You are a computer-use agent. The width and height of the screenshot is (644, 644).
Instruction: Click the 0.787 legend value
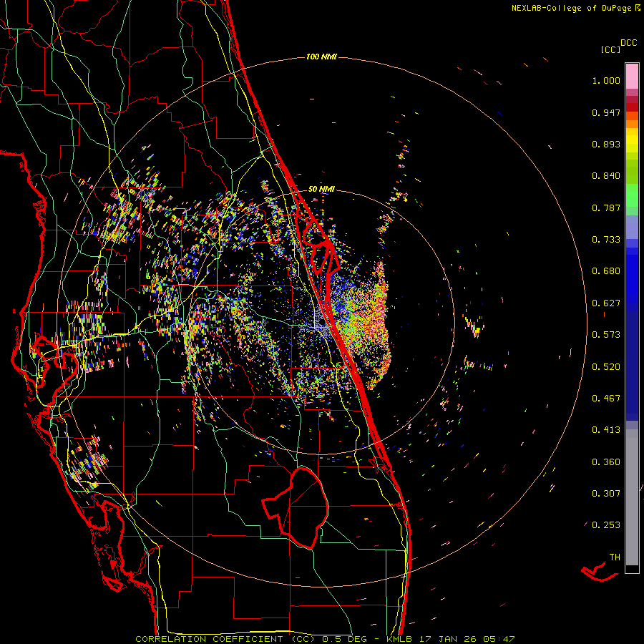(x=606, y=208)
